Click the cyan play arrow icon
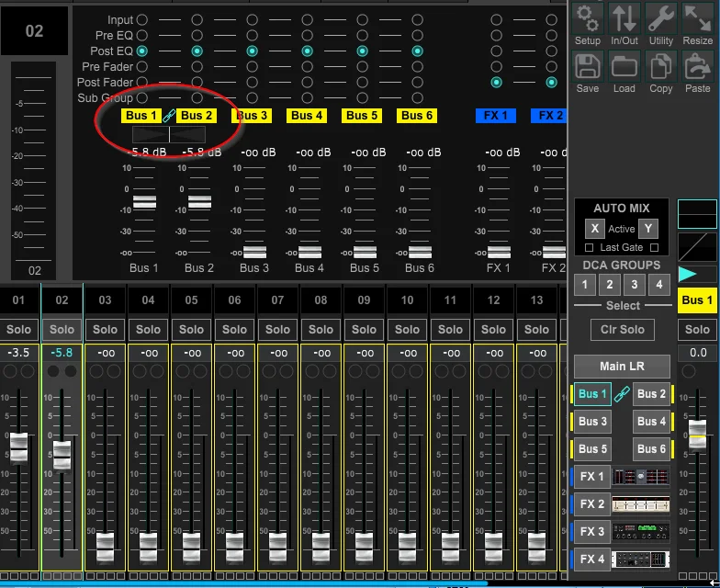 (x=687, y=274)
